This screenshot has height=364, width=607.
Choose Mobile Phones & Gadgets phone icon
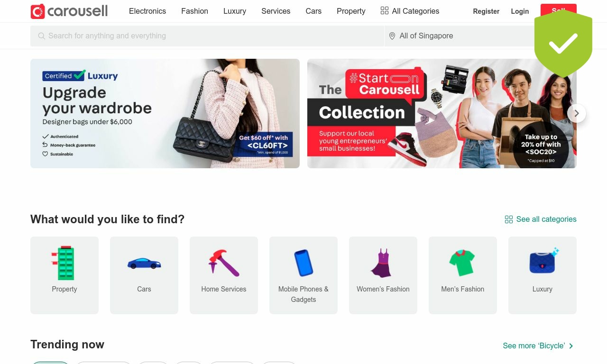[x=303, y=263]
